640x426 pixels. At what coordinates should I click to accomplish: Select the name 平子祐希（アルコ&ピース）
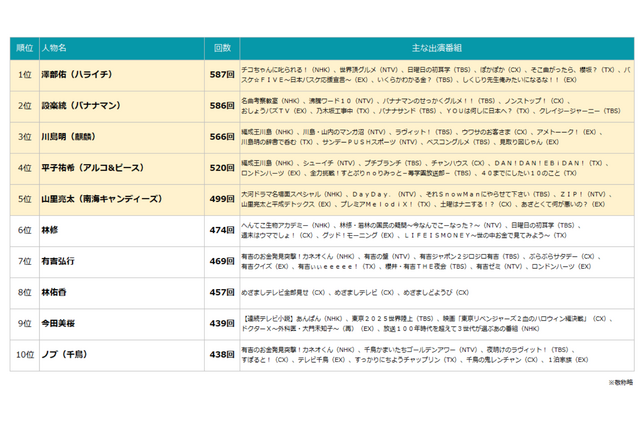93,168
